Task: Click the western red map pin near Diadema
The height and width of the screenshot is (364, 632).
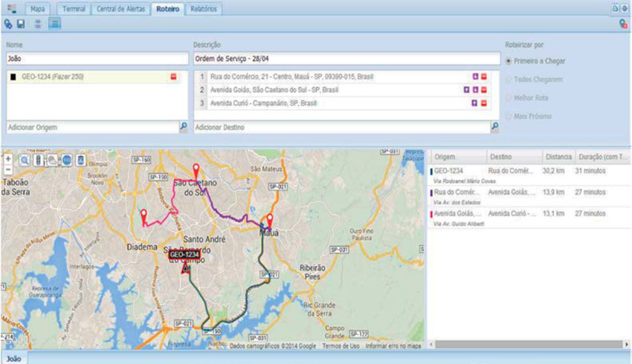Action: pyautogui.click(x=144, y=217)
